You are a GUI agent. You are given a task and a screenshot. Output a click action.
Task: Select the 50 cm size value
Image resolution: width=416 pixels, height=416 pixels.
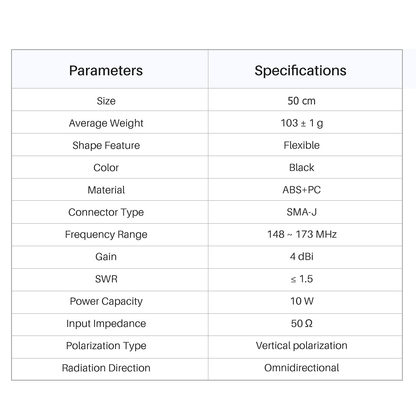pos(301,101)
